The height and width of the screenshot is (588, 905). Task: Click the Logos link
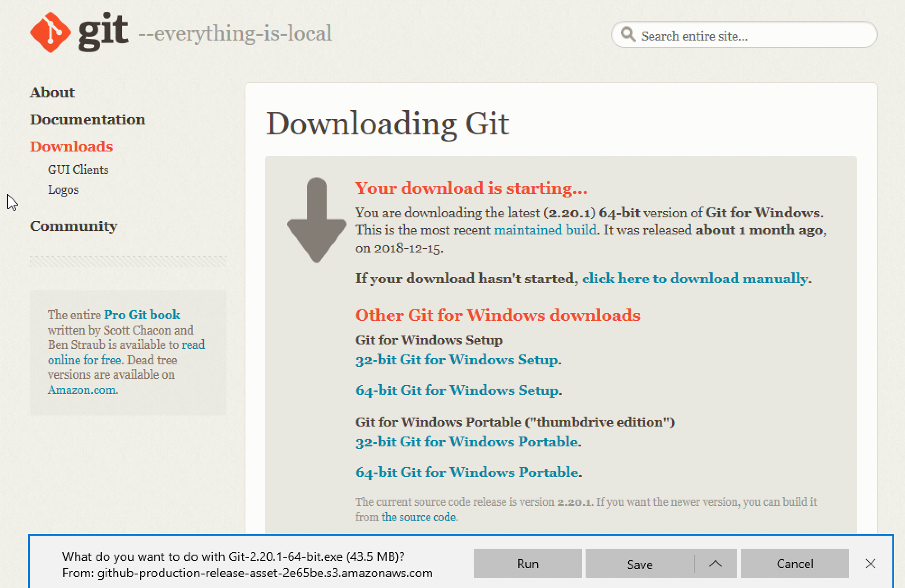point(64,189)
